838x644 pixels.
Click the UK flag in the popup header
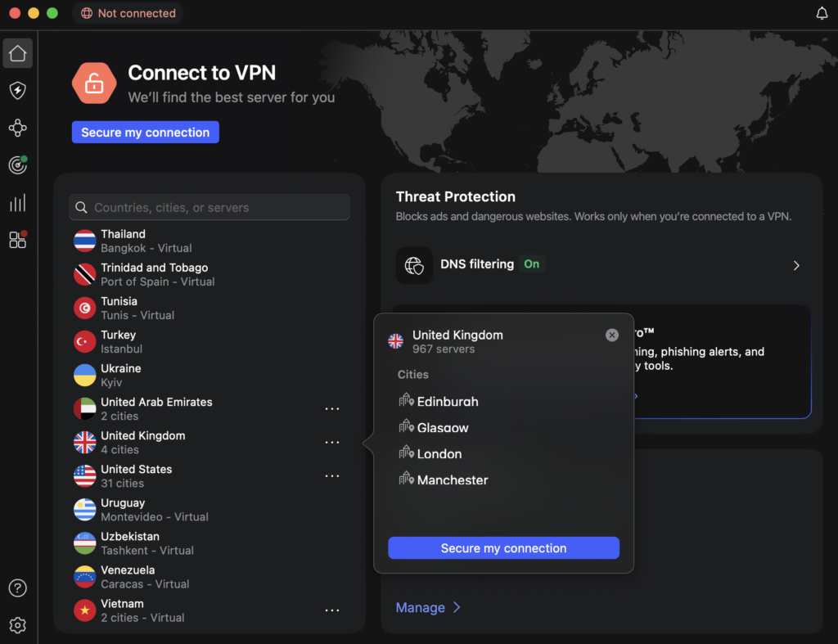point(395,341)
